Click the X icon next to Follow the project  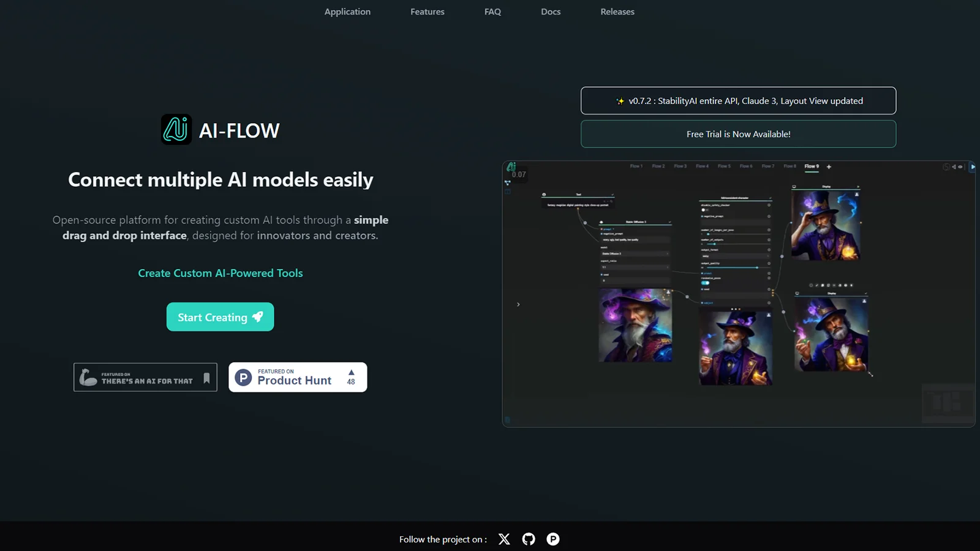(504, 539)
